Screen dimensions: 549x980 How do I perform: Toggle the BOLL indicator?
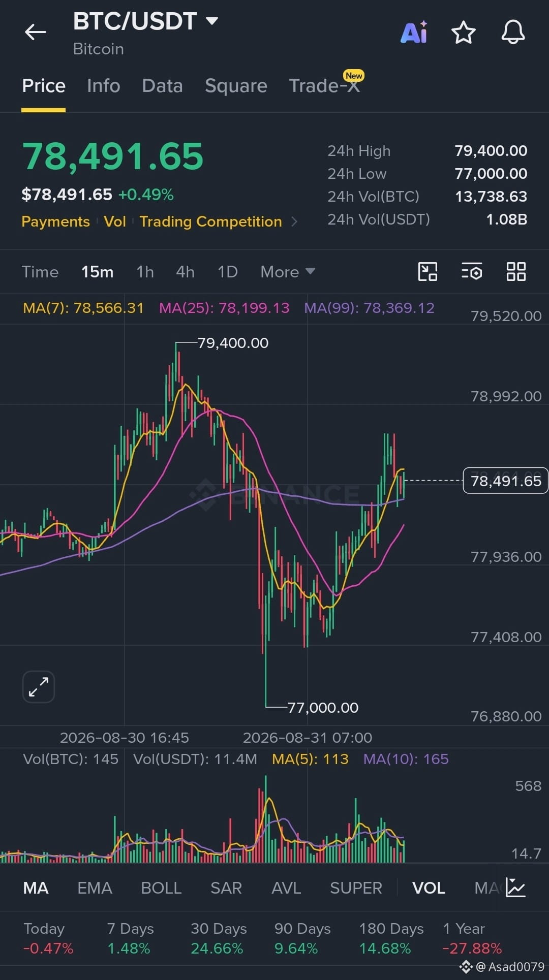click(161, 888)
